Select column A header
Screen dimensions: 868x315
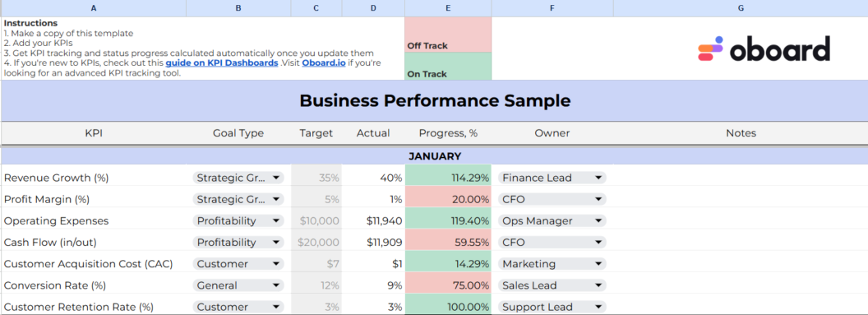(x=93, y=8)
